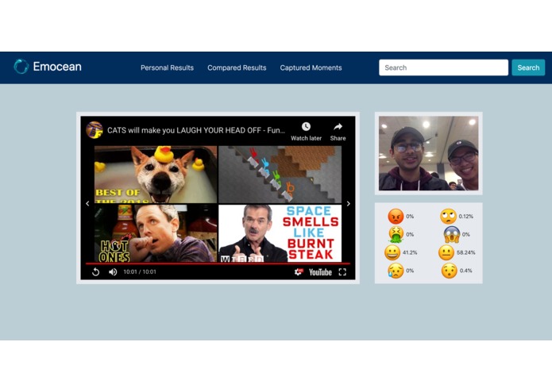This screenshot has height=392, width=552.
Task: Open the CATS video title link
Action: coord(196,130)
